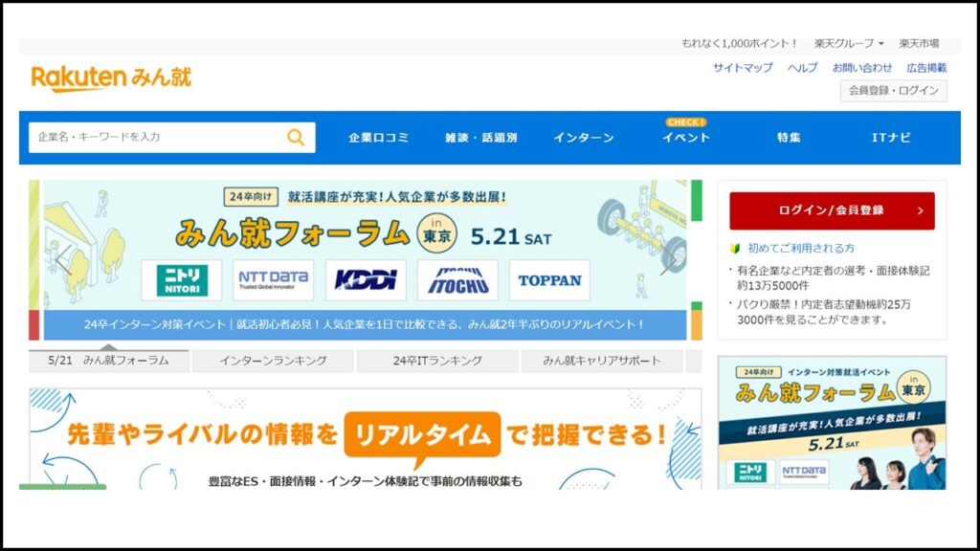Open the 企業口コミ menu
This screenshot has height=551, width=980.
pos(378,138)
